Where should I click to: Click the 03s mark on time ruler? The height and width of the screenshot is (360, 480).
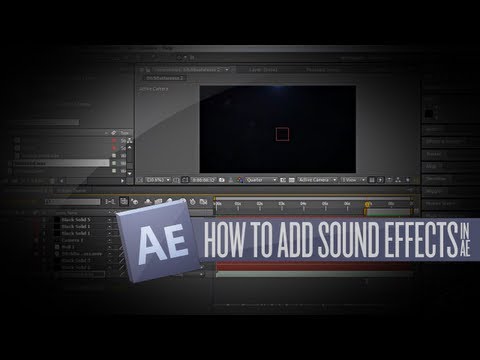point(282,203)
